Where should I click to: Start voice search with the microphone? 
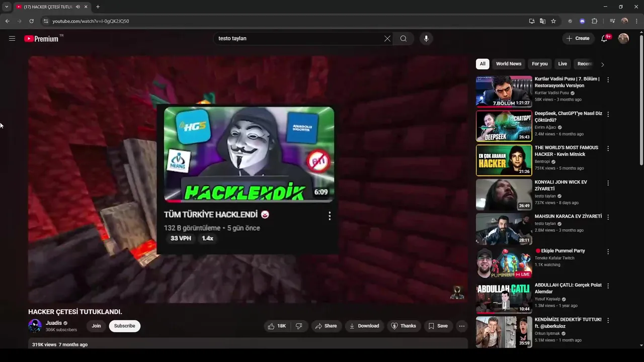point(426,39)
